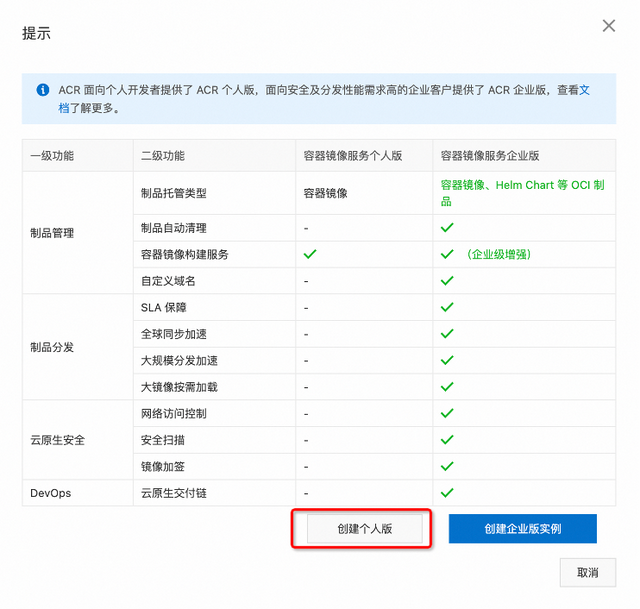Click the enterprise checkmark for 大规模分发加速
This screenshot has height=609, width=640.
pyautogui.click(x=447, y=360)
